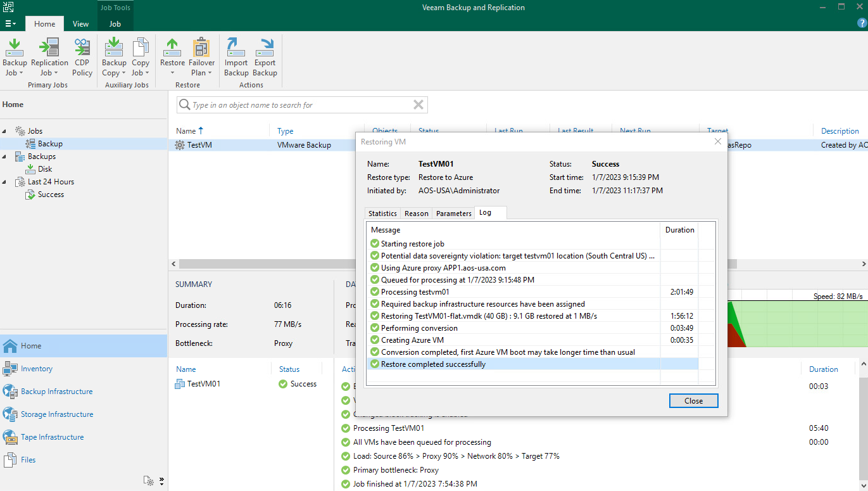Collapse the Backups tree node
This screenshot has width=868, height=491.
coord(6,156)
